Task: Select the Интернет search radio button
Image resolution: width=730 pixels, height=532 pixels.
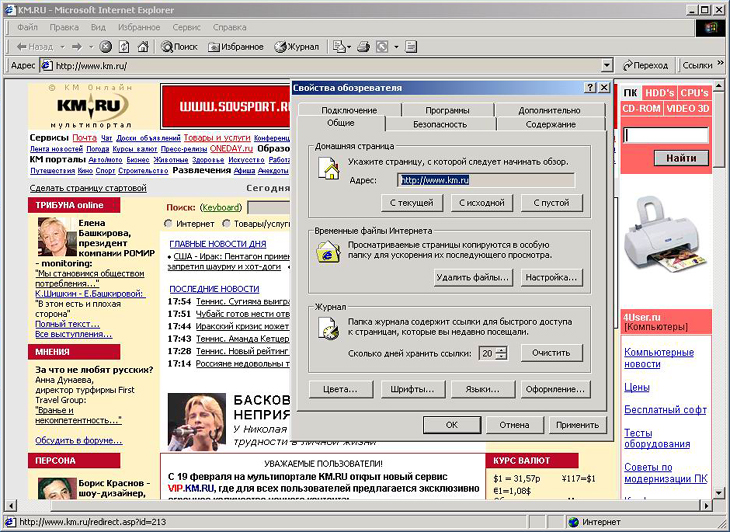Action: point(168,224)
